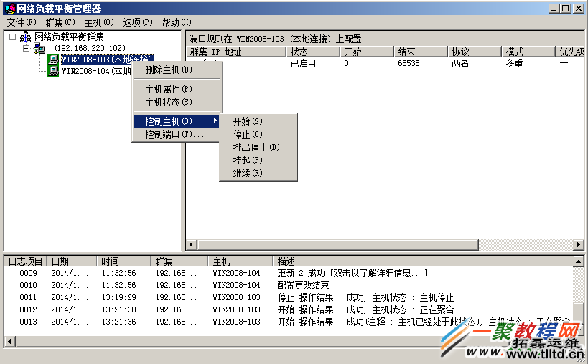Click the 网络负载平衡群集 root tree icon
This screenshot has height=364, width=588.
point(26,37)
